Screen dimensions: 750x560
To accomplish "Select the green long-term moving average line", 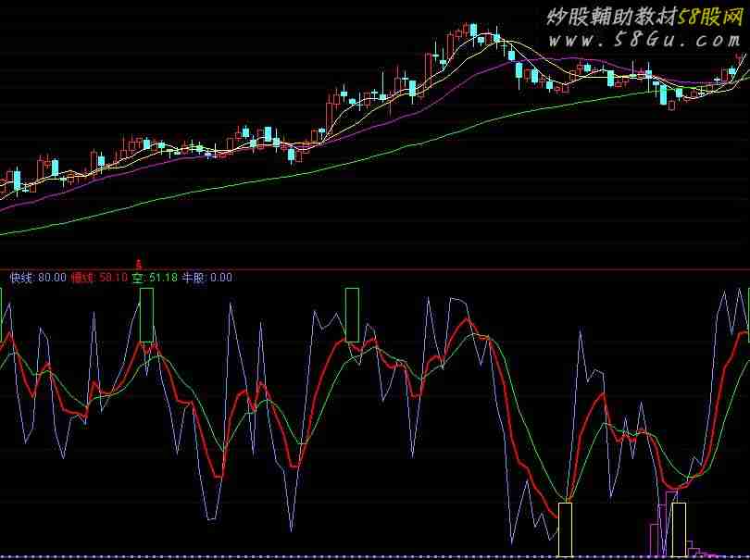I will coord(278,177).
